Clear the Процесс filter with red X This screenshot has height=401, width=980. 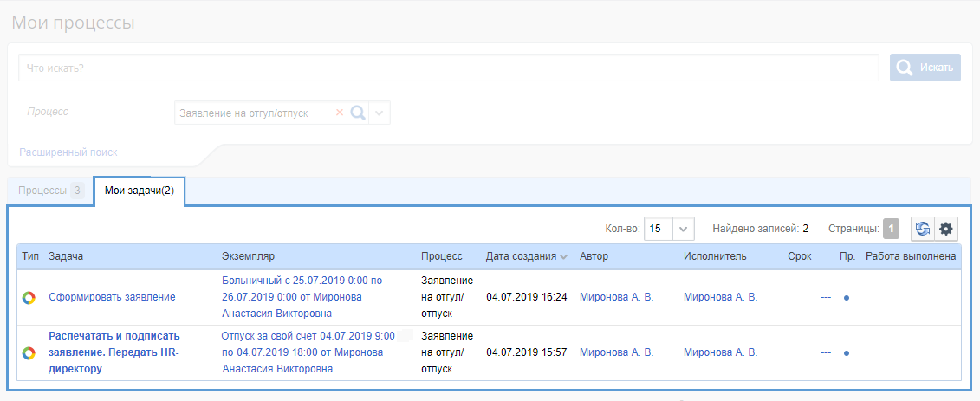pyautogui.click(x=340, y=113)
